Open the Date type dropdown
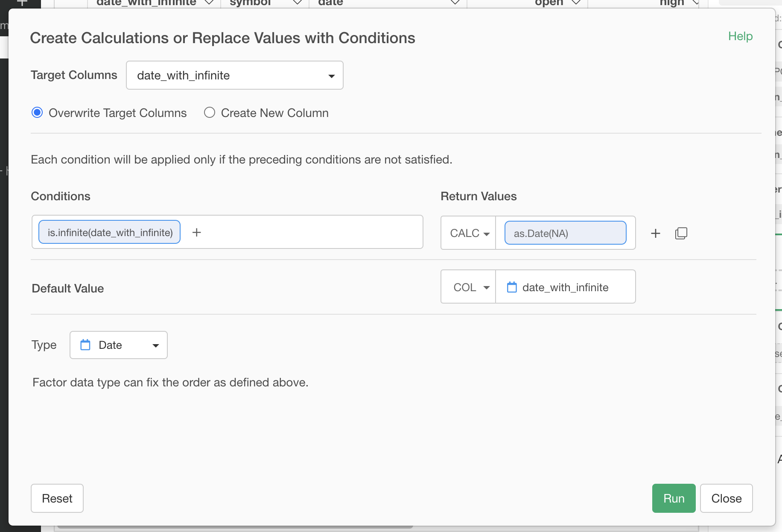 click(119, 345)
